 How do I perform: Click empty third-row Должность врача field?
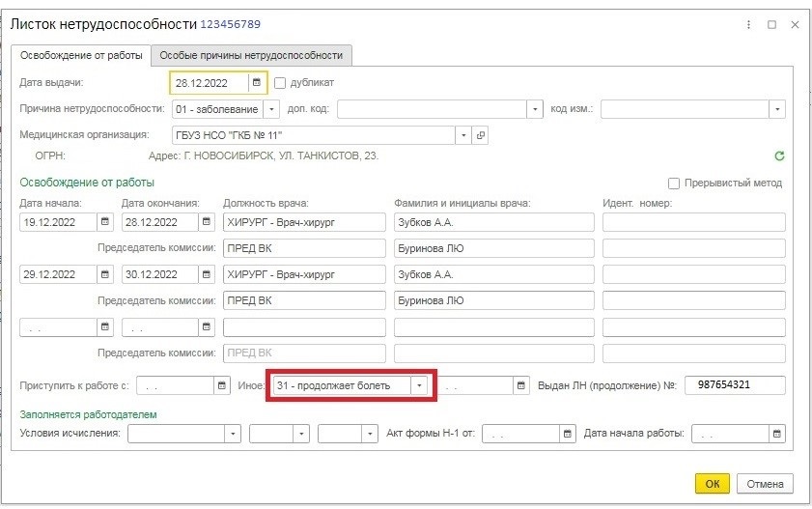tap(304, 327)
